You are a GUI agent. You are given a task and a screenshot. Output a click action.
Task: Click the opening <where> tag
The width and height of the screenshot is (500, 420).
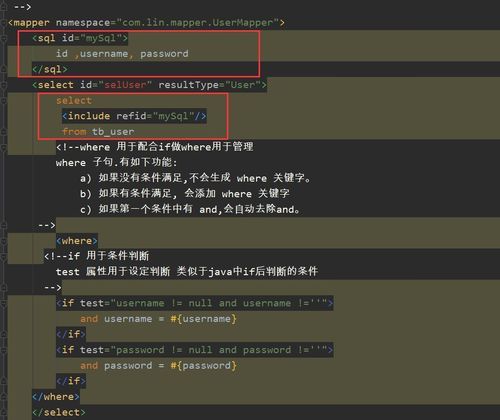77,241
